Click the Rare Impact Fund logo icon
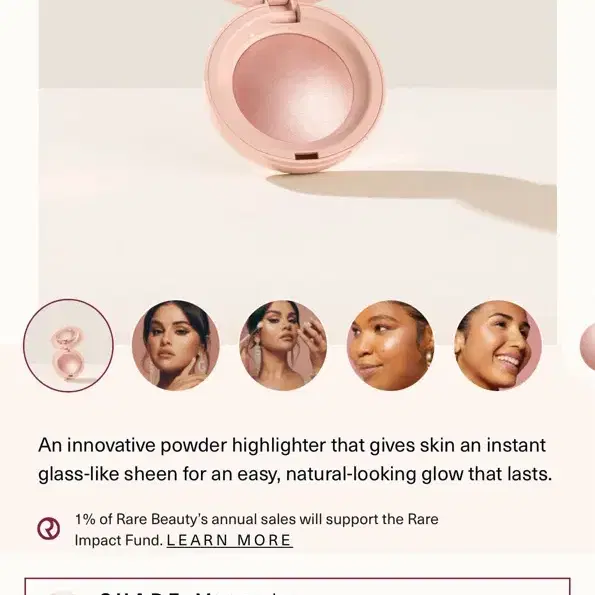The image size is (595, 595). coord(49,528)
